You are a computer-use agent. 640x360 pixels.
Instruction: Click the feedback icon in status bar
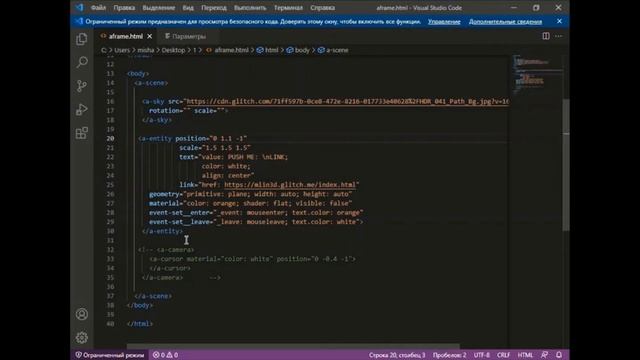(544, 355)
